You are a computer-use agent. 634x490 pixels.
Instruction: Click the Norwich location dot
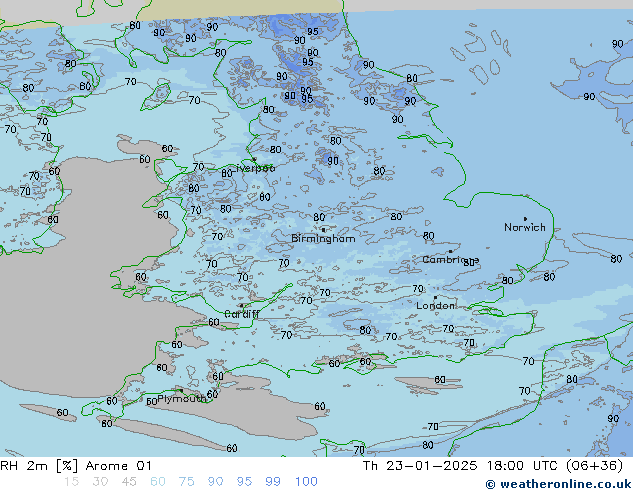[525, 219]
